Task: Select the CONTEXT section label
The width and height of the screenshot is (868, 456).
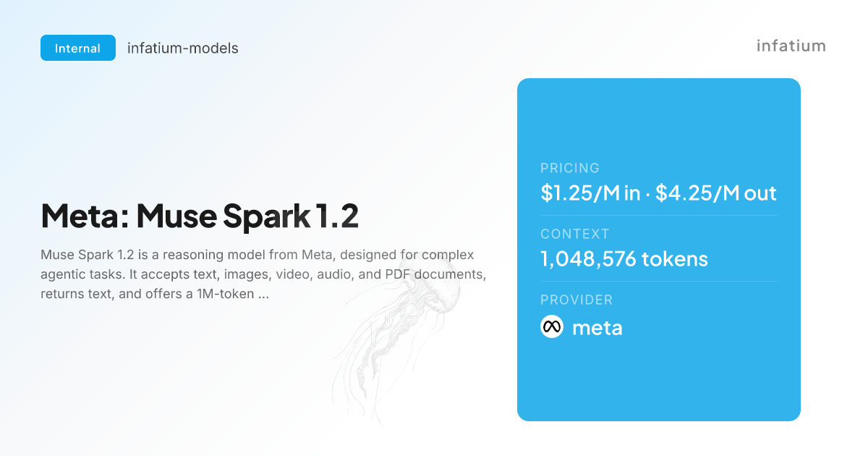Action: tap(575, 234)
